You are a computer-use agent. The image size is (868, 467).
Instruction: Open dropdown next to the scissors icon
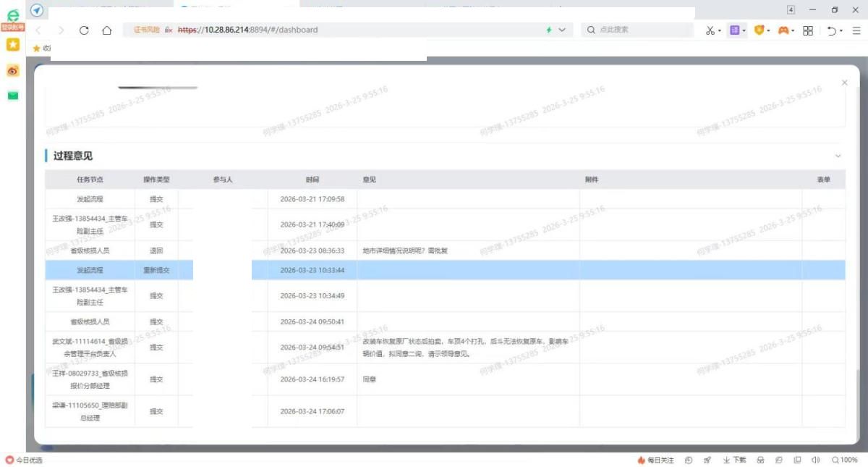point(720,31)
